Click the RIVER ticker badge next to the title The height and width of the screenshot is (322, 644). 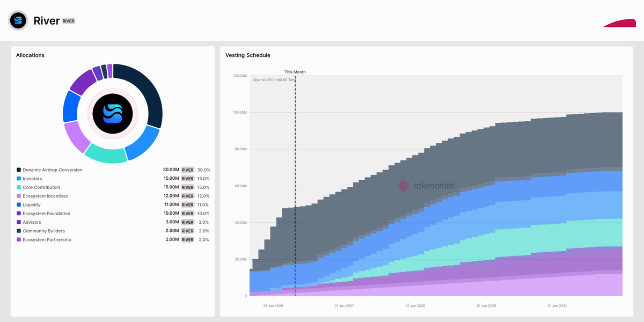(x=69, y=20)
